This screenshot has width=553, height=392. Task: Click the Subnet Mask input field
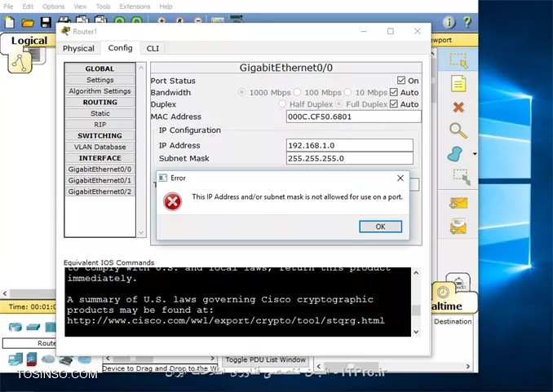click(350, 158)
